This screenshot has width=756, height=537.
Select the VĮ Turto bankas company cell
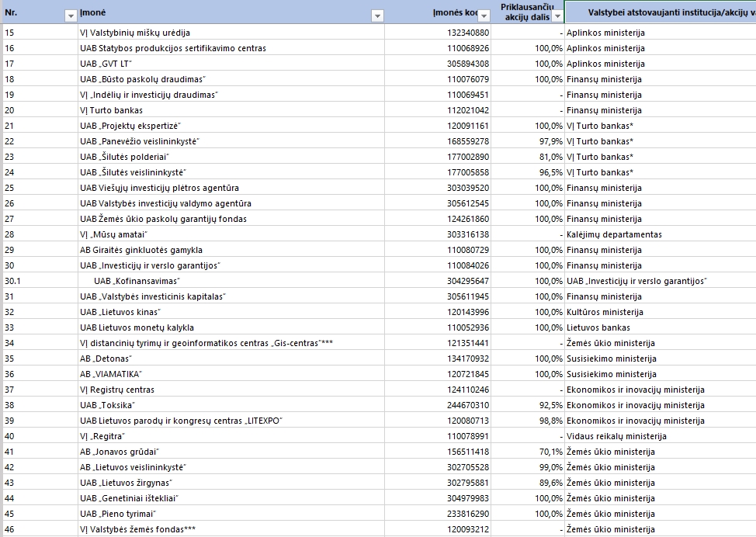coord(111,110)
